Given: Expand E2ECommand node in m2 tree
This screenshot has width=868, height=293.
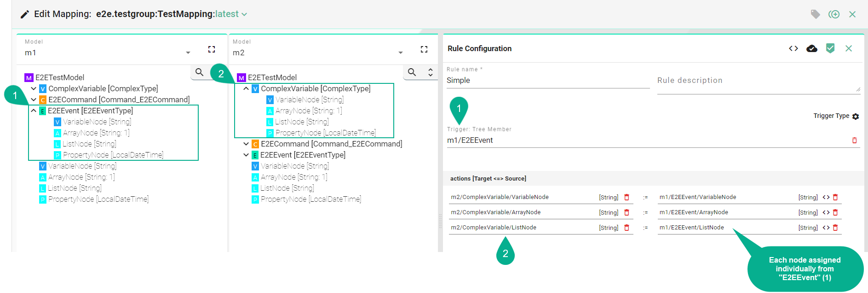Looking at the screenshot, I should (x=246, y=144).
